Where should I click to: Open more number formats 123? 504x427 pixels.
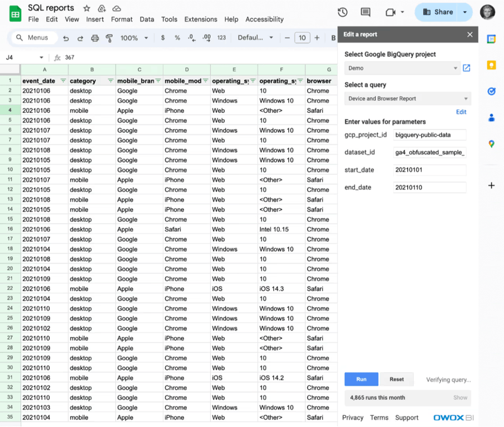(x=221, y=38)
